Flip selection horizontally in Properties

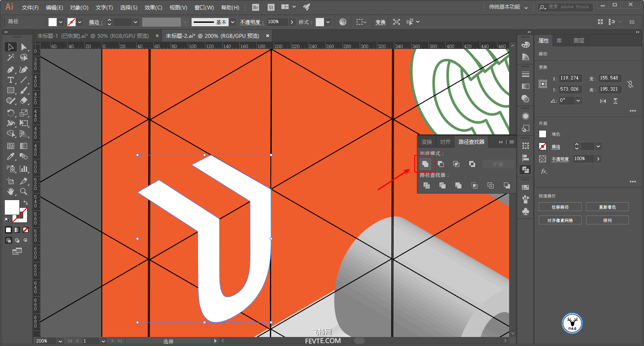coord(603,101)
